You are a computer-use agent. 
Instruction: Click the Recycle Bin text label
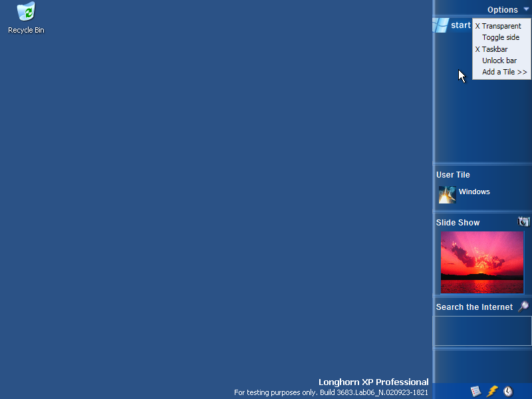tap(26, 30)
